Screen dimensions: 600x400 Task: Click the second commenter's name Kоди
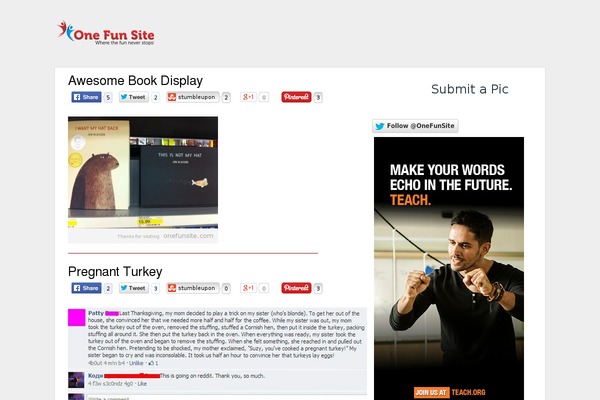coord(95,376)
